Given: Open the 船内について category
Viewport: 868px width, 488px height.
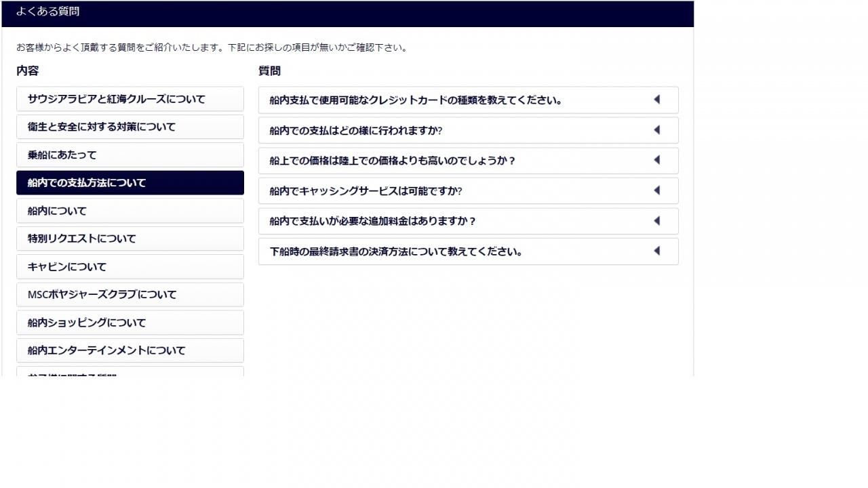Looking at the screenshot, I should (130, 211).
